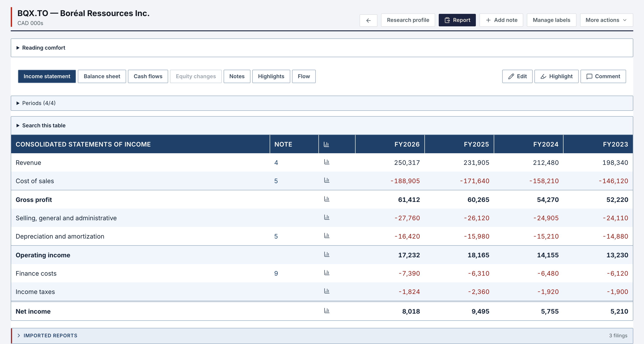Open note 9 link on Finance costs row
Screen dimensions: 644x344
[276, 273]
